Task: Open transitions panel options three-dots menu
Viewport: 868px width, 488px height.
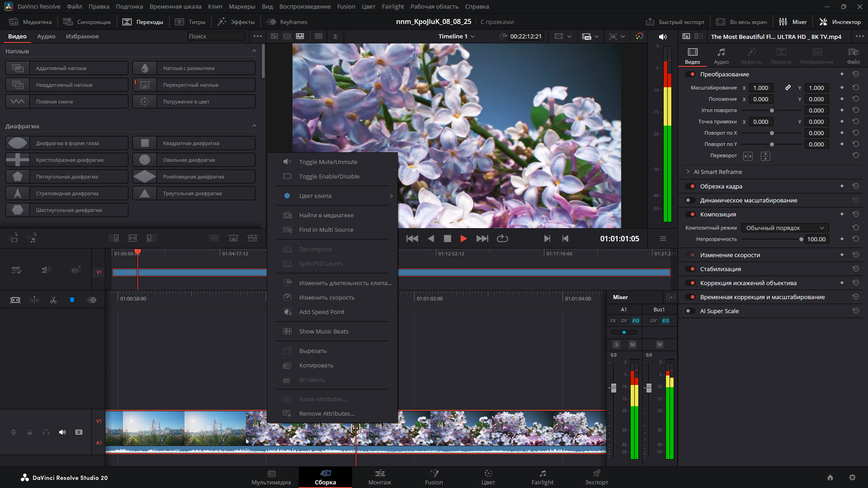Action: pos(258,36)
